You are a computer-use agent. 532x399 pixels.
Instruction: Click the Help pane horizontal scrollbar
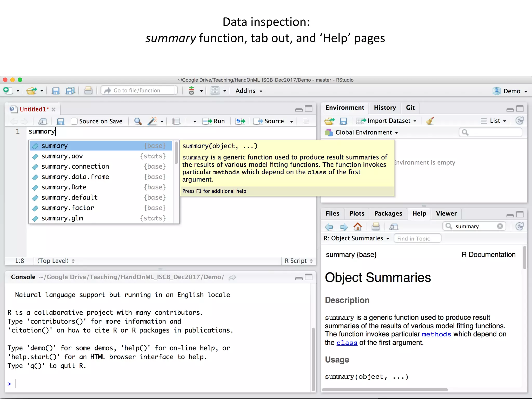click(385, 390)
